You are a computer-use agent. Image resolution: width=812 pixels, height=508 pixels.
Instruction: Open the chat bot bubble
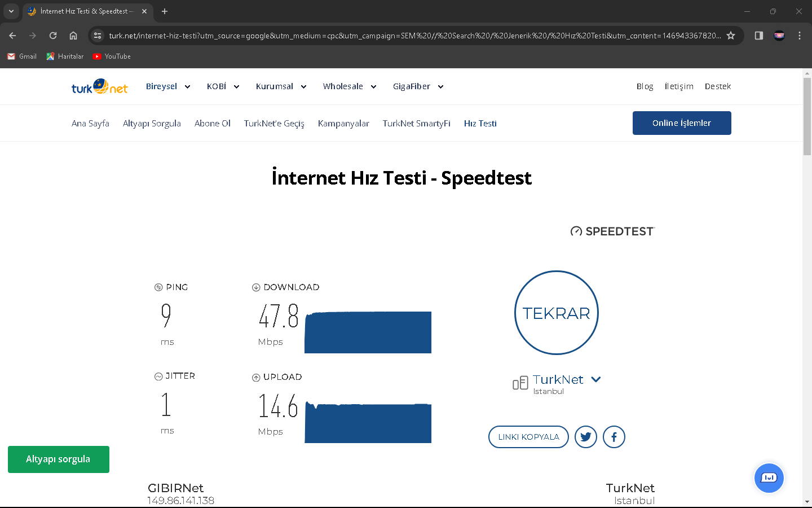[769, 478]
